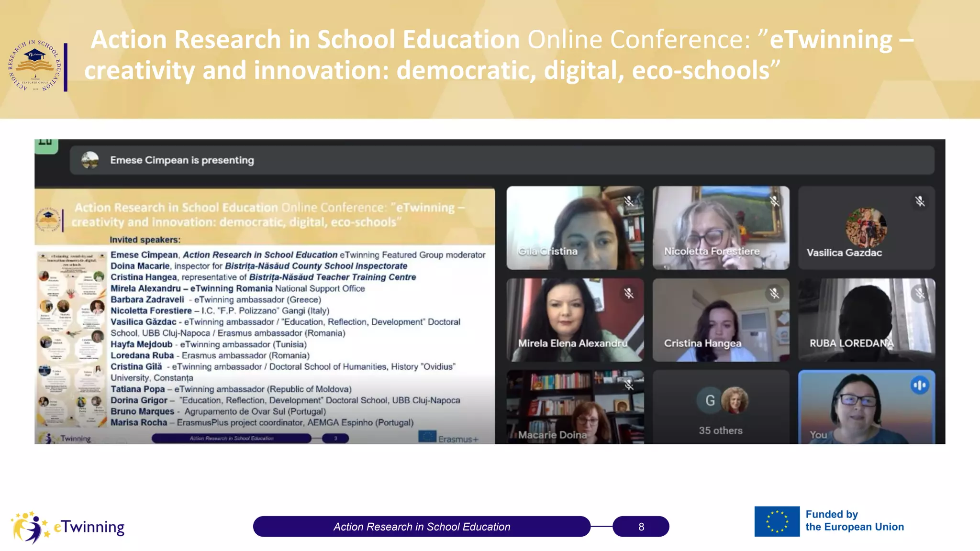Select Nicoletta Forestiere's video tile
Screen dimensions: 980x551
(x=721, y=228)
